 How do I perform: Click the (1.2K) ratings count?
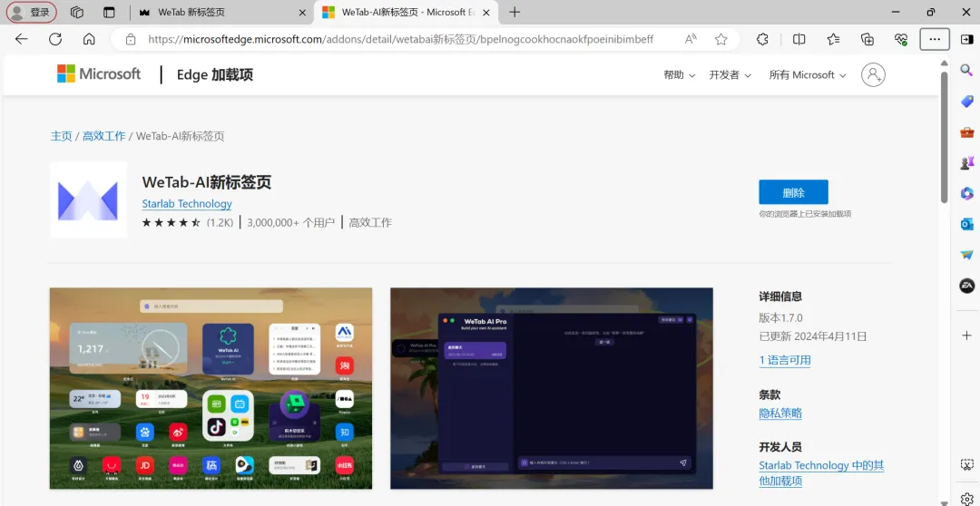click(x=220, y=222)
